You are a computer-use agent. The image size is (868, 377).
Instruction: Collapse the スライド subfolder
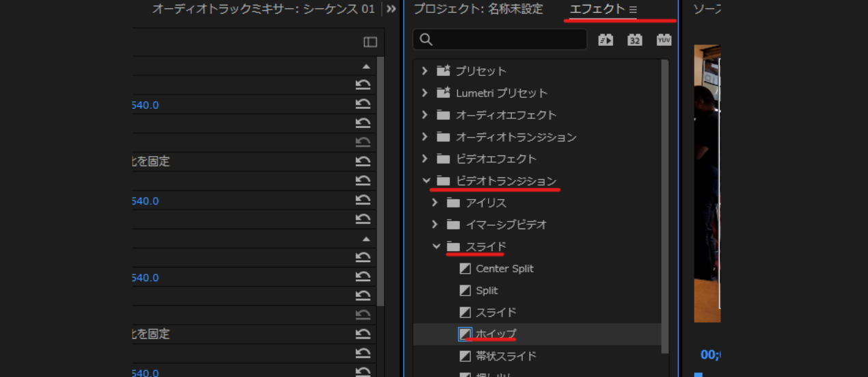(x=436, y=246)
